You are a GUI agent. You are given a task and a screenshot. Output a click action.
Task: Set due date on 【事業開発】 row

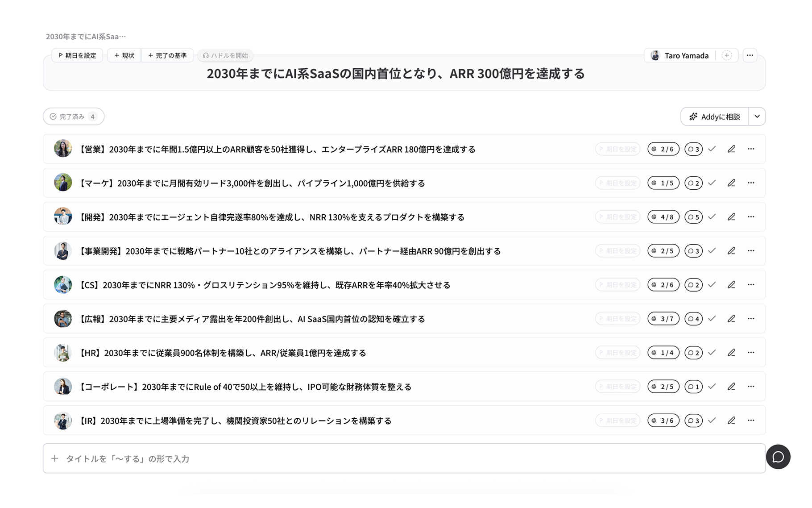click(618, 251)
